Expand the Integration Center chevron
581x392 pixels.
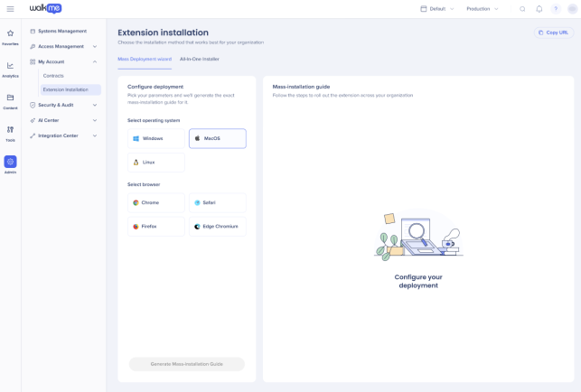tap(95, 135)
